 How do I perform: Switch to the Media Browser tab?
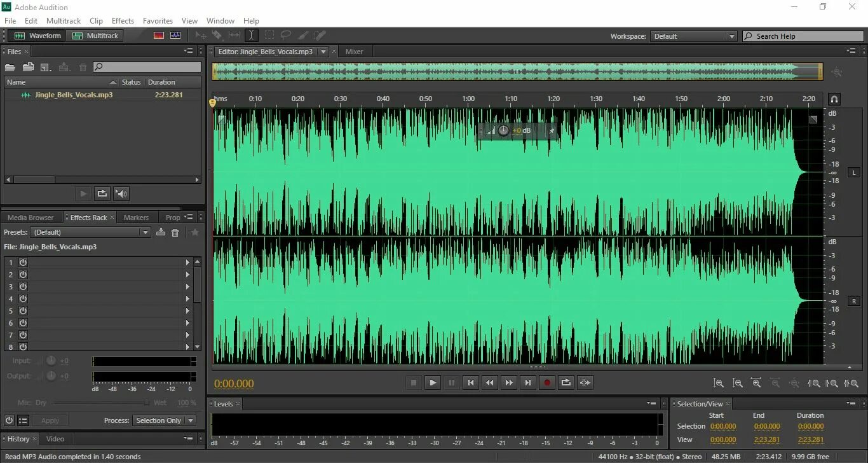point(30,217)
